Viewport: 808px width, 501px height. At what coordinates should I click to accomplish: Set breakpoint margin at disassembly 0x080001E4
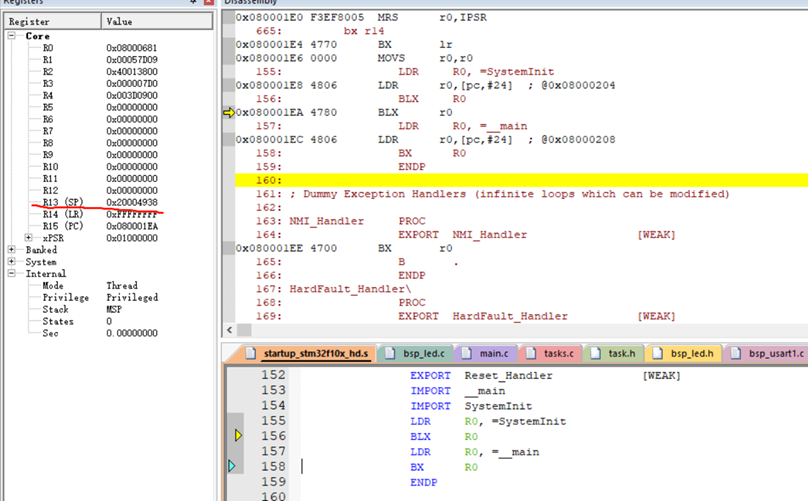click(229, 44)
